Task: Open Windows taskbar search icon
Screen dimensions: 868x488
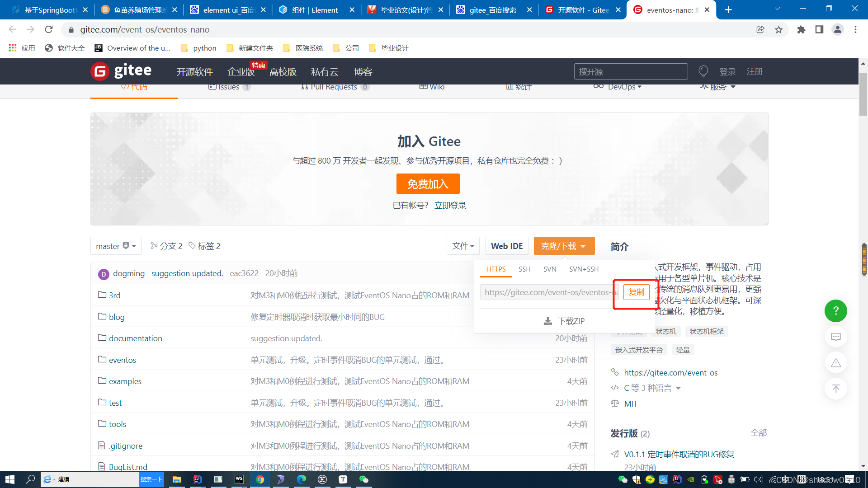Action: [x=30, y=479]
